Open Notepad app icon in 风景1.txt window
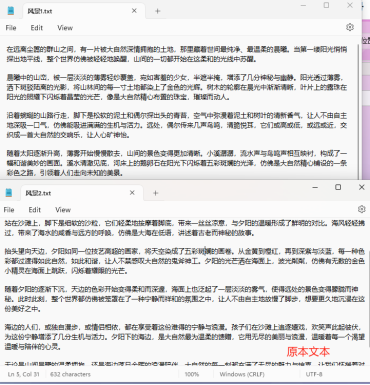The image size is (370, 385). point(11,11)
